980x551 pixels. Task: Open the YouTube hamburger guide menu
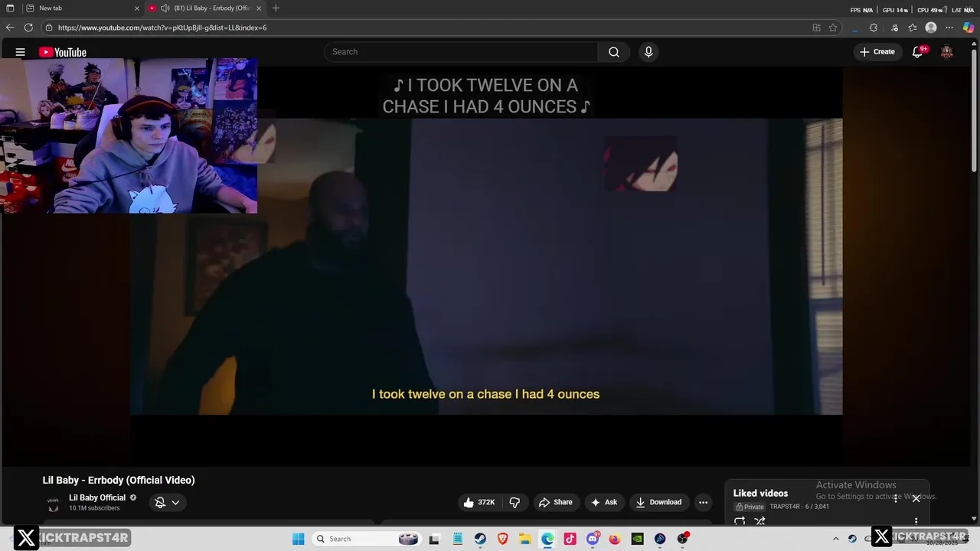[21, 52]
